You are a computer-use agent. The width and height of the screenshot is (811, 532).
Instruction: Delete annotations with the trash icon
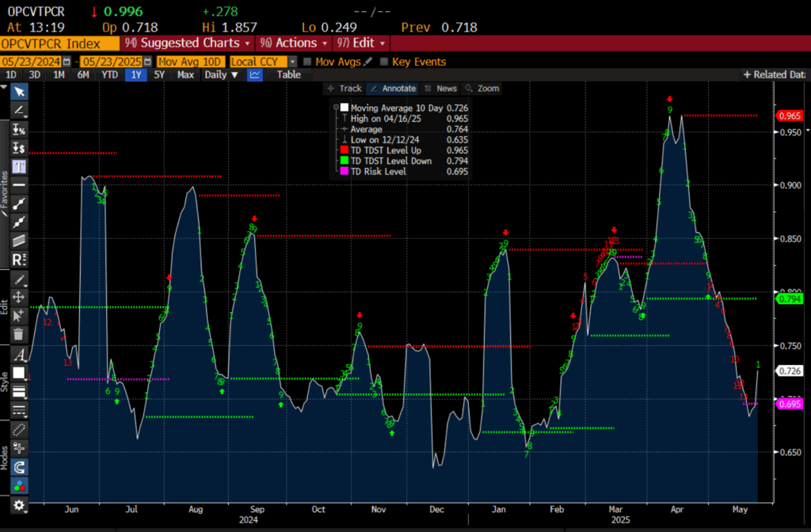(19, 334)
